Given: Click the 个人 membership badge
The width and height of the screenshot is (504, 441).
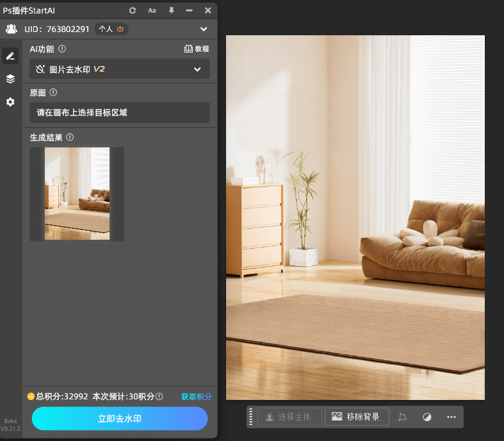Looking at the screenshot, I should (112, 29).
